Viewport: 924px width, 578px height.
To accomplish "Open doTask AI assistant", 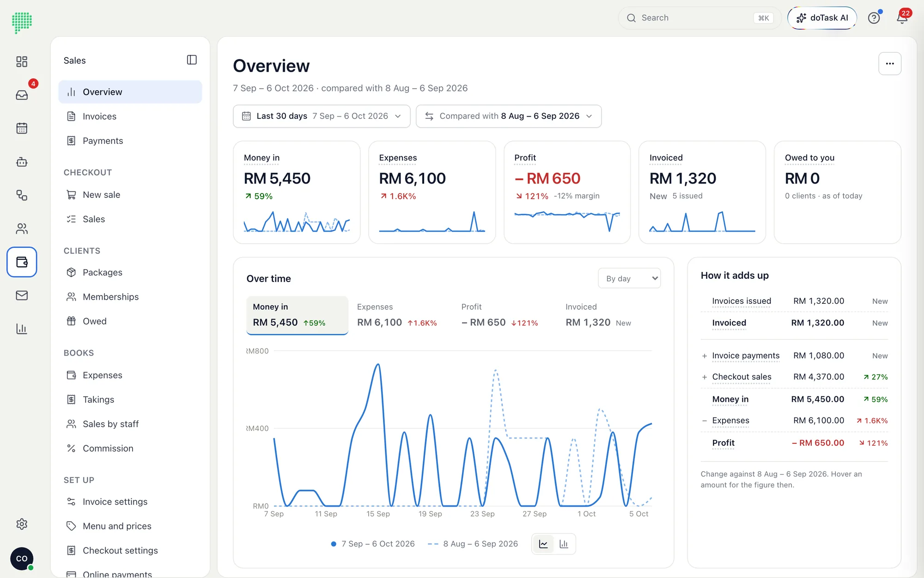I will (x=822, y=18).
